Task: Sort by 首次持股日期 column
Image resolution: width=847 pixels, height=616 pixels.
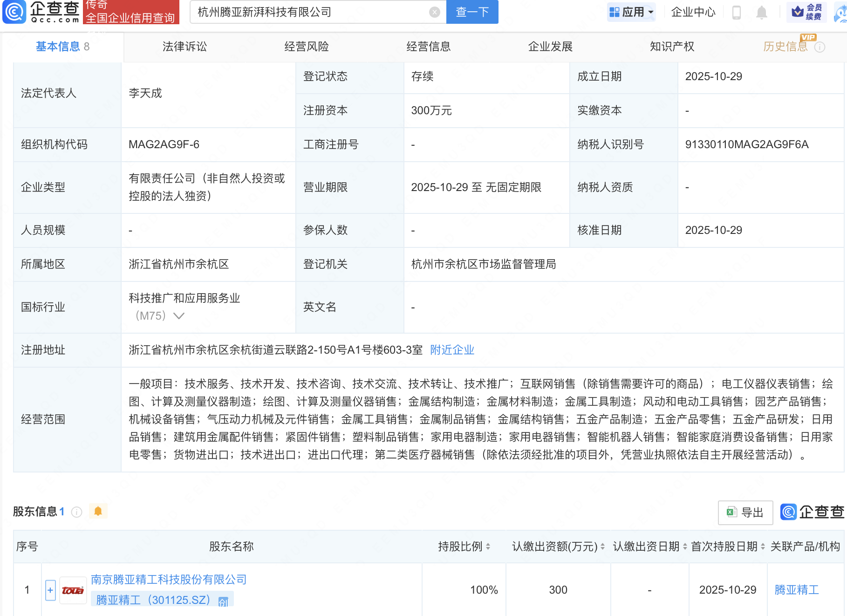Action: coord(763,547)
